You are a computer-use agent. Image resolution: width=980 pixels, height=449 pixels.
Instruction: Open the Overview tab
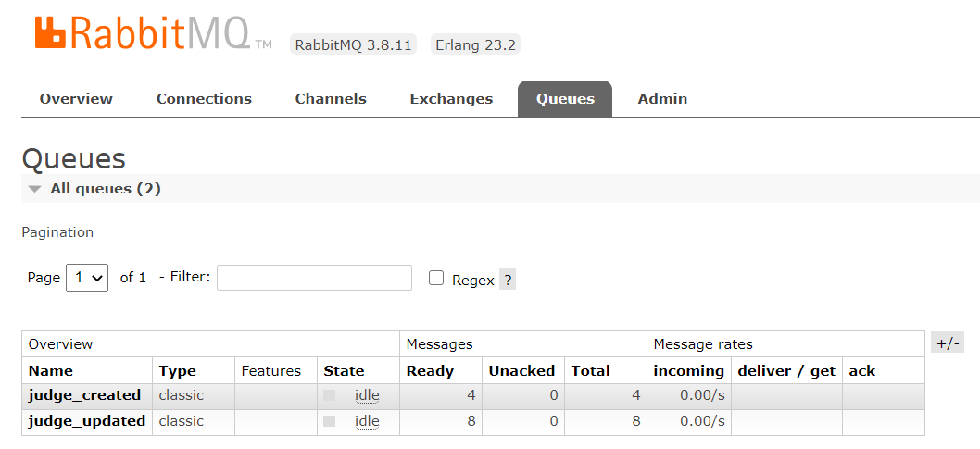(x=76, y=99)
